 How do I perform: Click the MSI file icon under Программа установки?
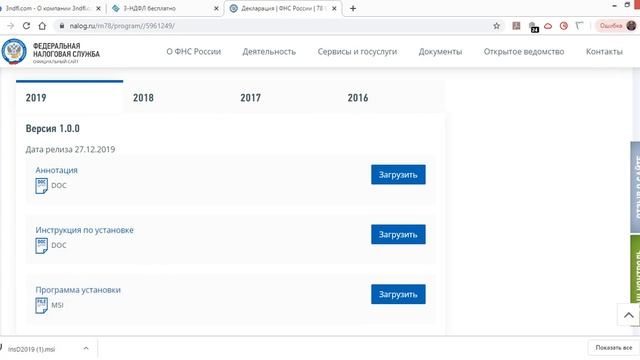pyautogui.click(x=41, y=305)
